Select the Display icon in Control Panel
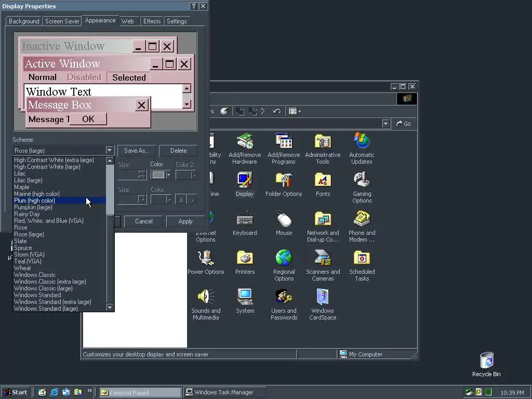The width and height of the screenshot is (532, 399). tap(245, 180)
